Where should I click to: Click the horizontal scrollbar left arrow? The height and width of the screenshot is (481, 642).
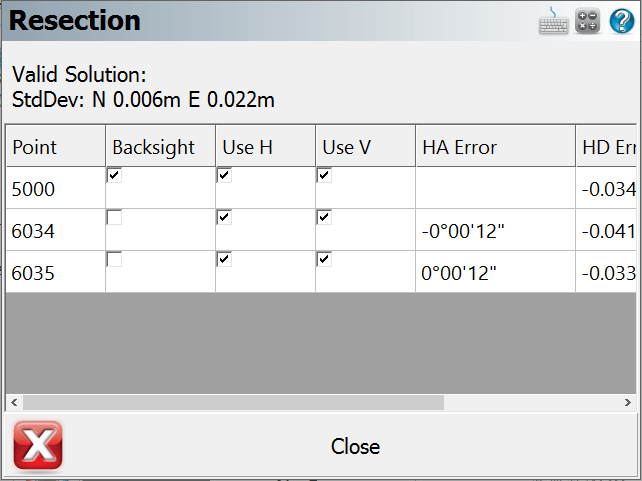(14, 402)
